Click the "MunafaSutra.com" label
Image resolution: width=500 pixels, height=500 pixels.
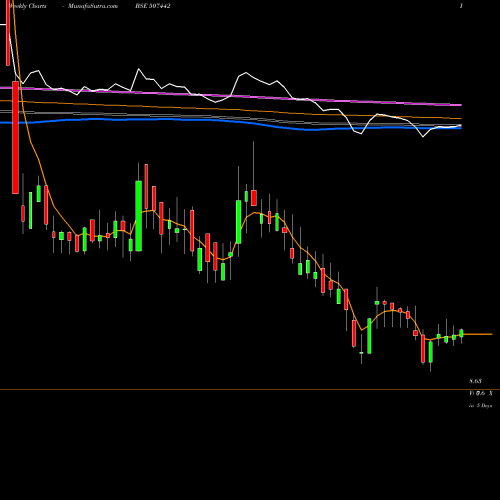93,6
